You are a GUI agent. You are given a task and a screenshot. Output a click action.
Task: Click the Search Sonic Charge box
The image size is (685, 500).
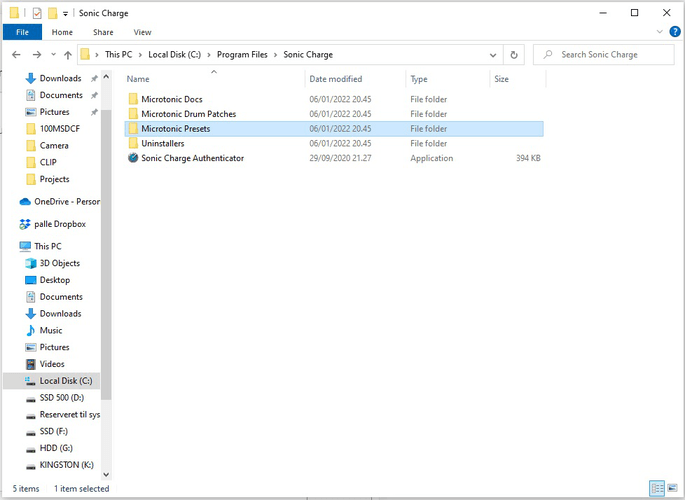[603, 55]
